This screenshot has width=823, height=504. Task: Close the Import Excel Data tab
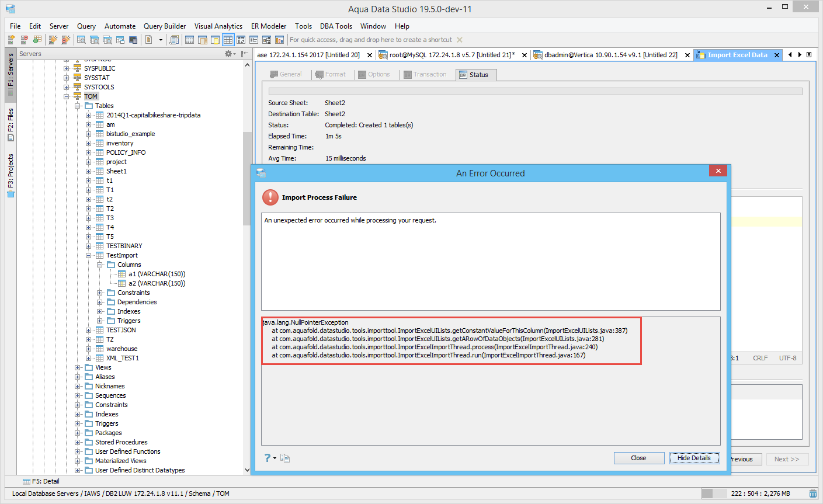[x=777, y=55]
